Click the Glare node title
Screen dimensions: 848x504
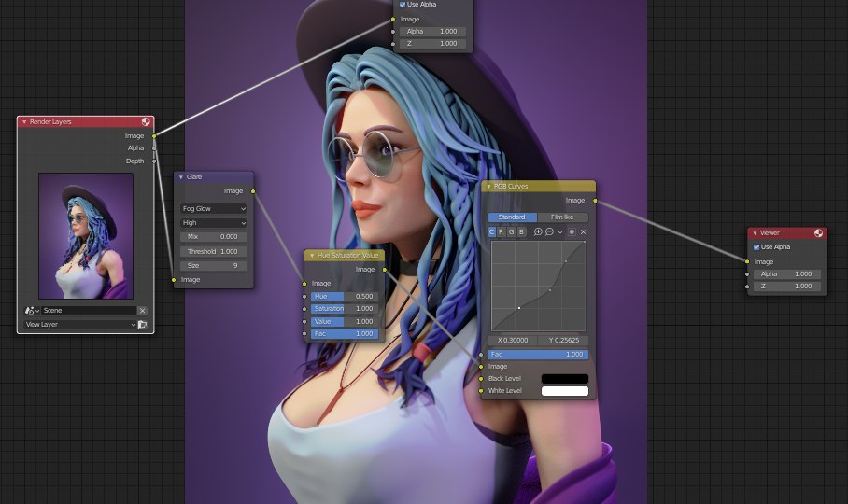pyautogui.click(x=194, y=177)
